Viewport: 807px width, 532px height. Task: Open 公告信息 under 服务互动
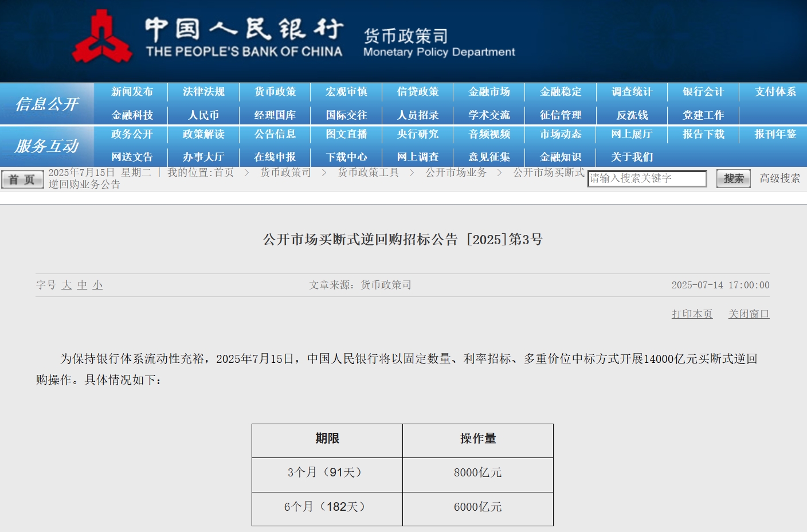coord(275,134)
